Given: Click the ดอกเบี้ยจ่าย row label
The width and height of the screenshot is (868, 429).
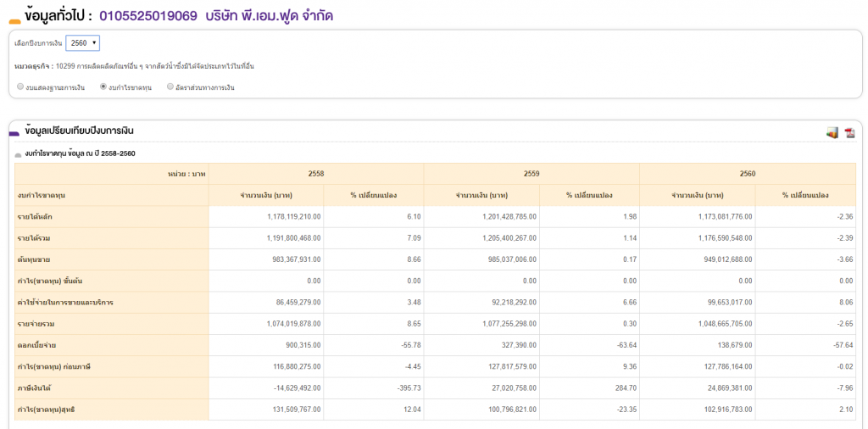Looking at the screenshot, I should 36,345.
